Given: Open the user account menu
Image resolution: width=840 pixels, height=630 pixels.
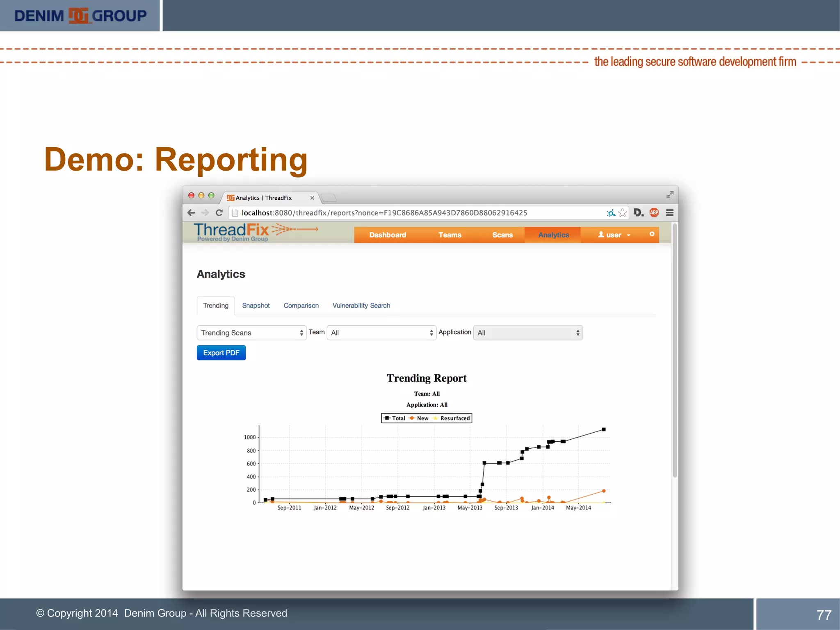Looking at the screenshot, I should coord(614,235).
